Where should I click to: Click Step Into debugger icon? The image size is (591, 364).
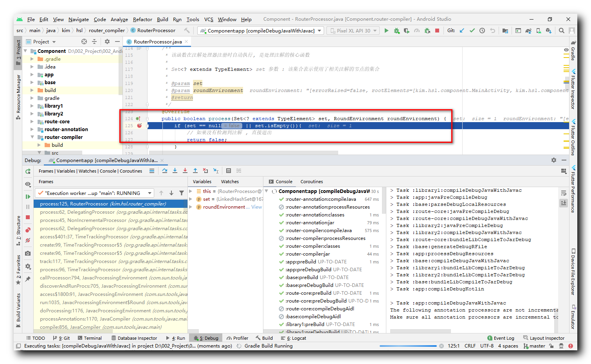175,171
